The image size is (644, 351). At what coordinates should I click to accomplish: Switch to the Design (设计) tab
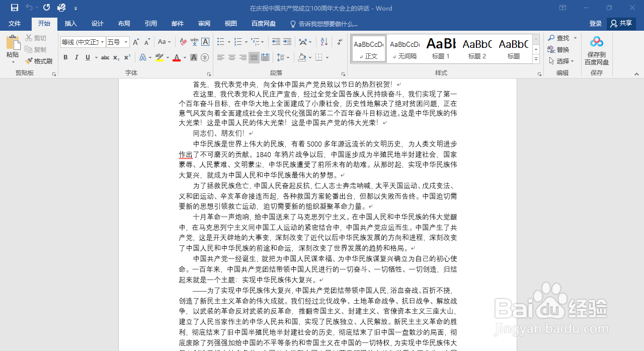[x=98, y=24]
